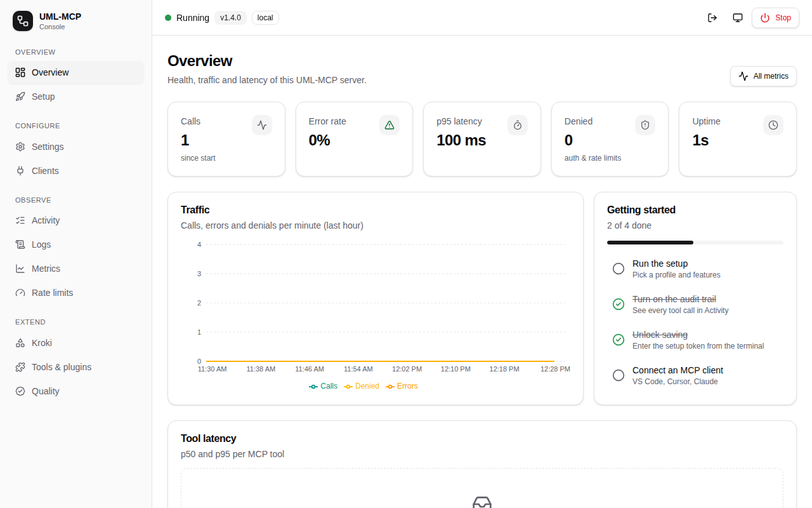The width and height of the screenshot is (812, 508).
Task: Click the gauge icon beside Rate limits
Action: (20, 293)
